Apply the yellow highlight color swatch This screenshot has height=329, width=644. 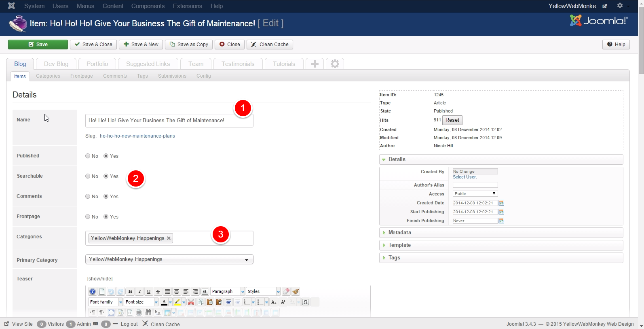coord(177,302)
